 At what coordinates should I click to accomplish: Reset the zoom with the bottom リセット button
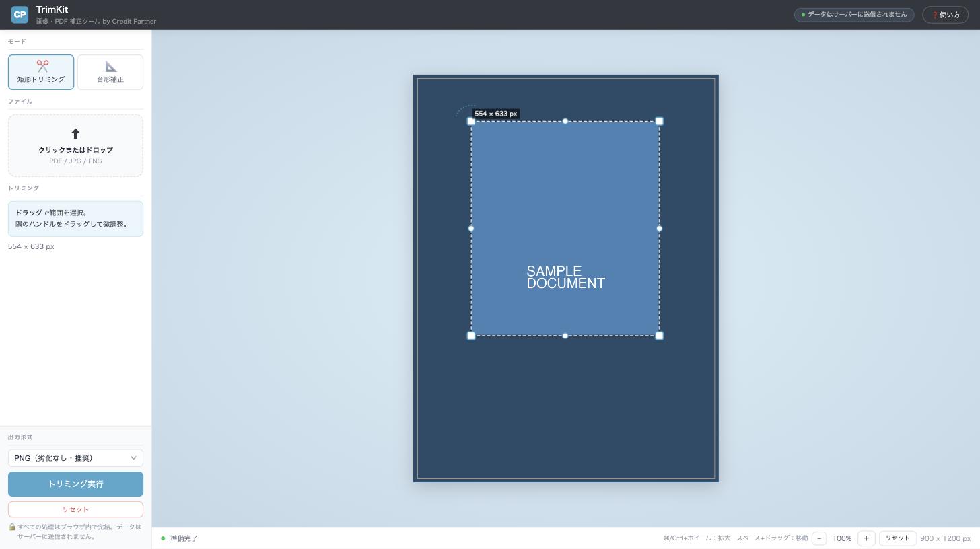(x=897, y=538)
